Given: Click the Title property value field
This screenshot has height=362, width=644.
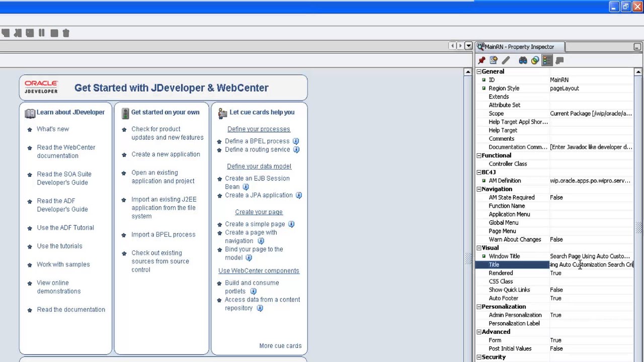Looking at the screenshot, I should point(591,265).
